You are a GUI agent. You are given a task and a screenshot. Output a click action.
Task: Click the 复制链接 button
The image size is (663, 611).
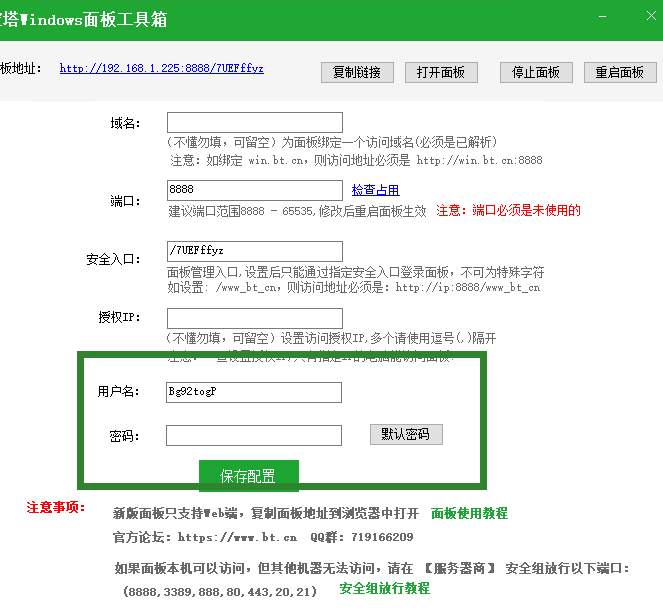click(357, 72)
